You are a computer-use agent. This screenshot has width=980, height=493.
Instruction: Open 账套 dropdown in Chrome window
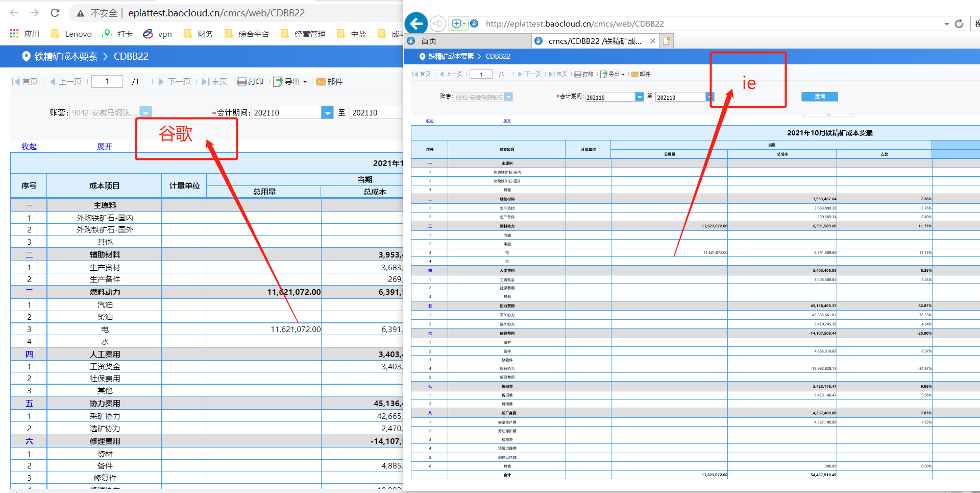coord(146,112)
